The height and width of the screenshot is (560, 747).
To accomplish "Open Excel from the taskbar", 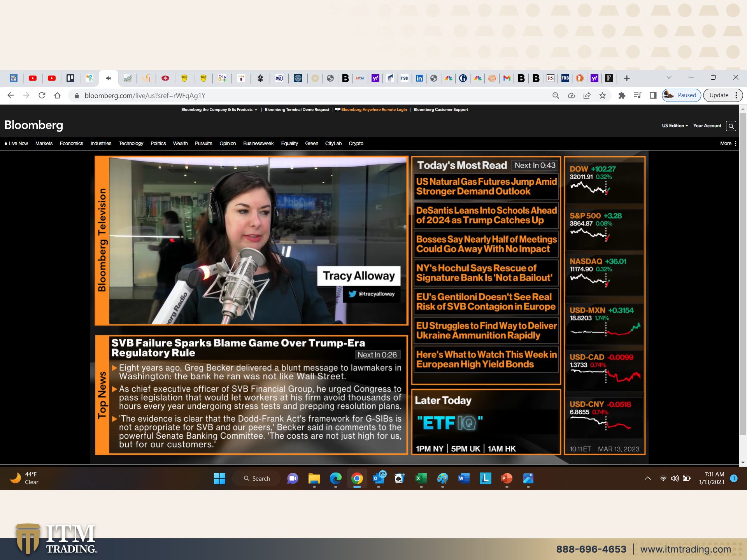I will point(421,478).
